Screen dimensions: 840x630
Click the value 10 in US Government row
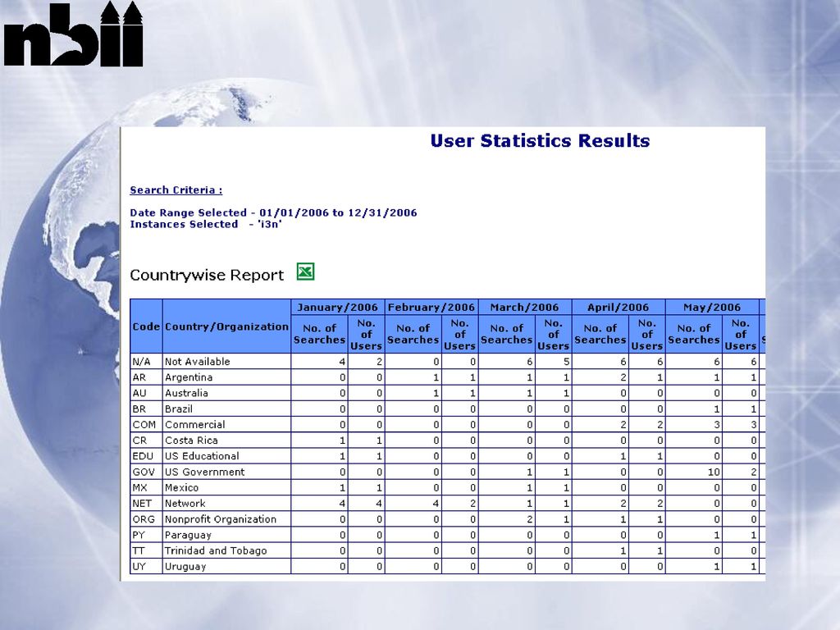coord(714,472)
